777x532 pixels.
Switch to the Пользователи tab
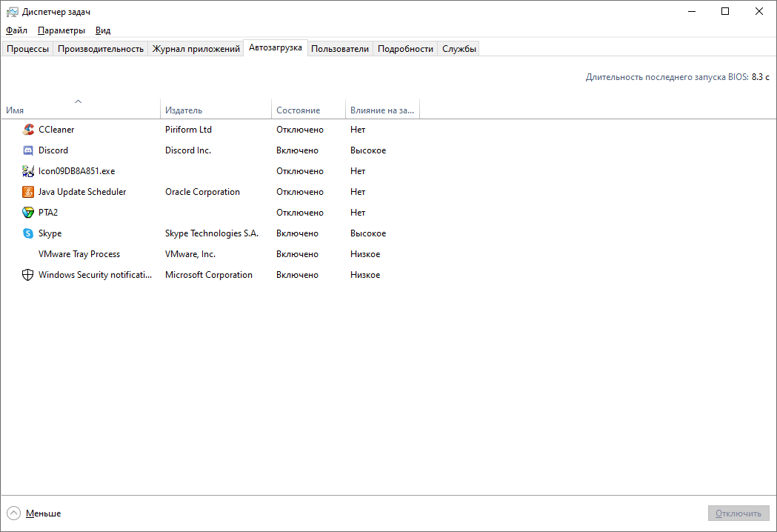[340, 49]
